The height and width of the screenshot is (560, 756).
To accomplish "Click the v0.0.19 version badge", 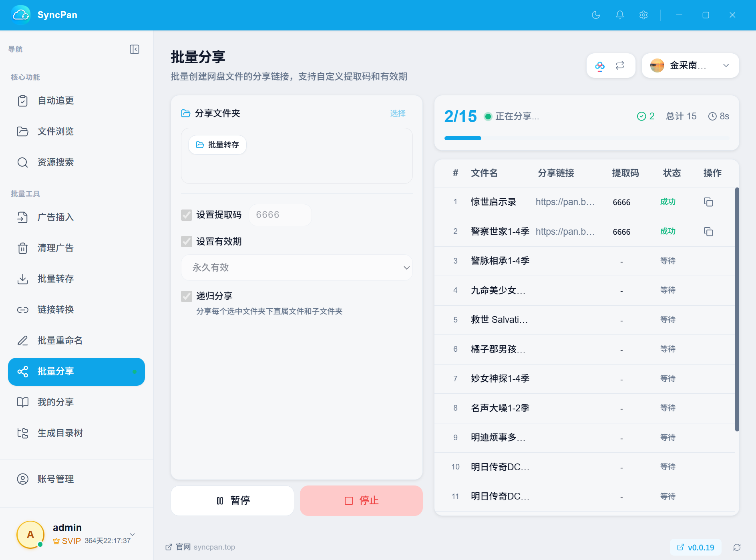I will (x=696, y=547).
